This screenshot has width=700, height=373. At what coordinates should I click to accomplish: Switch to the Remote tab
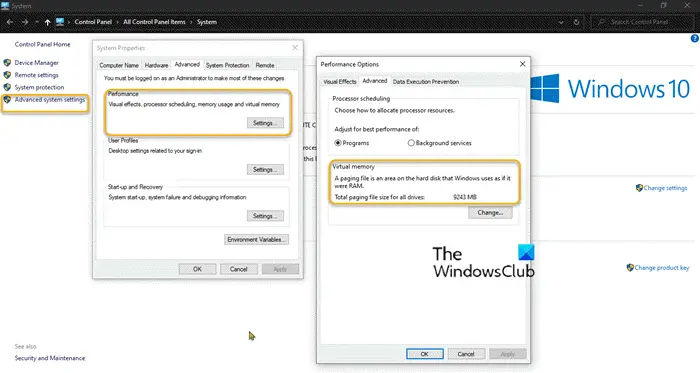[265, 65]
